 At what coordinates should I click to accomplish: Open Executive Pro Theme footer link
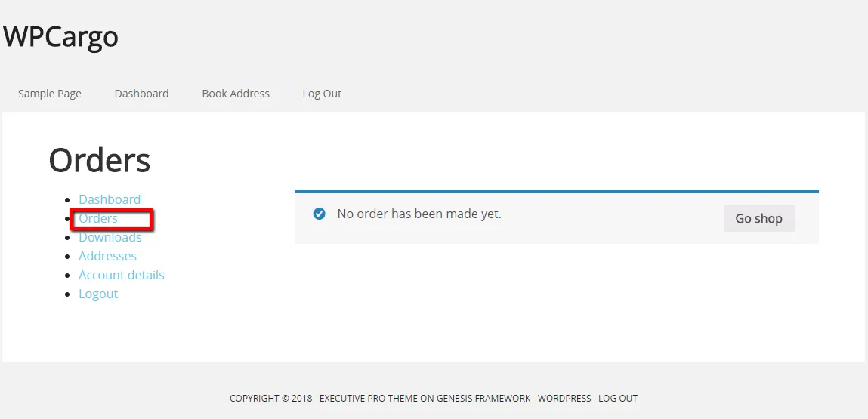point(369,398)
